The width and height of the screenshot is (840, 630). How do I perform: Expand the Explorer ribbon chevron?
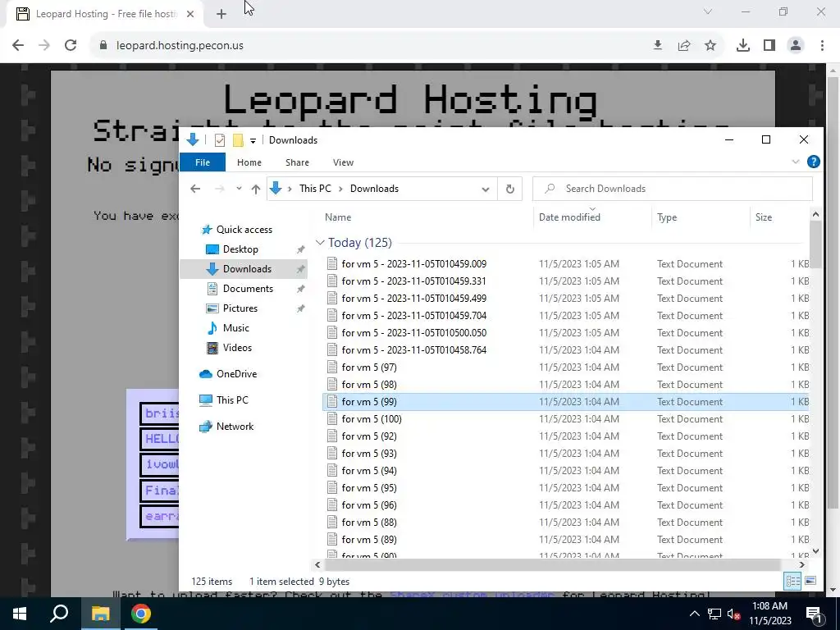796,162
